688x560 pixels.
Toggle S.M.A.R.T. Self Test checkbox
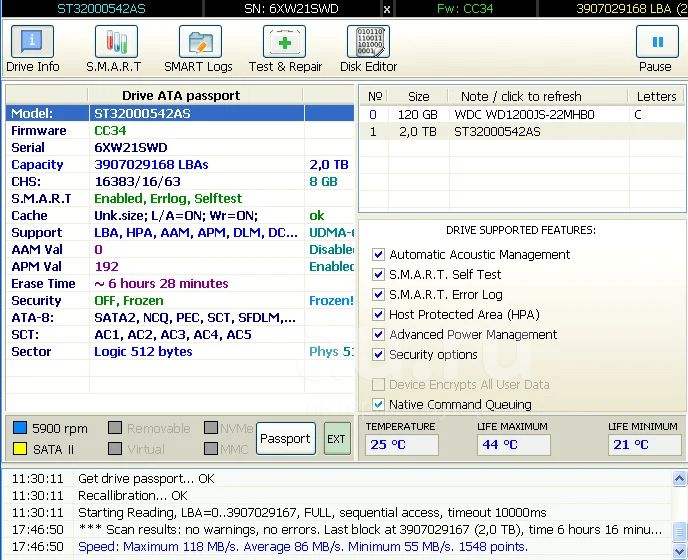(378, 274)
